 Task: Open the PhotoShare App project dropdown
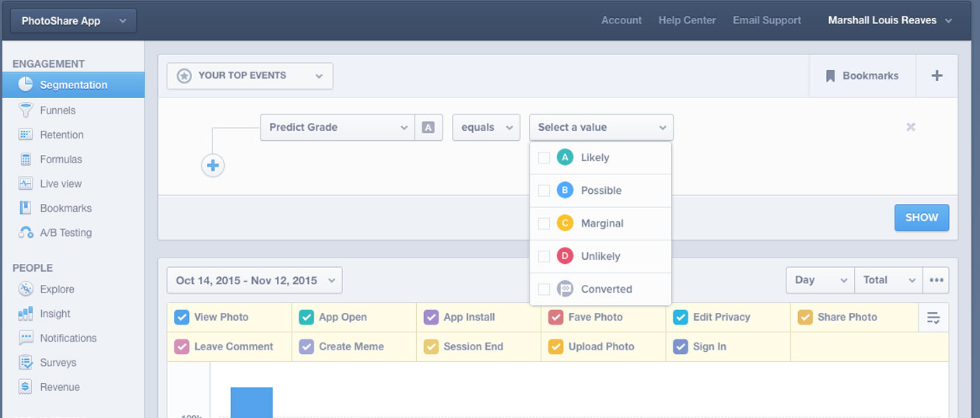74,21
